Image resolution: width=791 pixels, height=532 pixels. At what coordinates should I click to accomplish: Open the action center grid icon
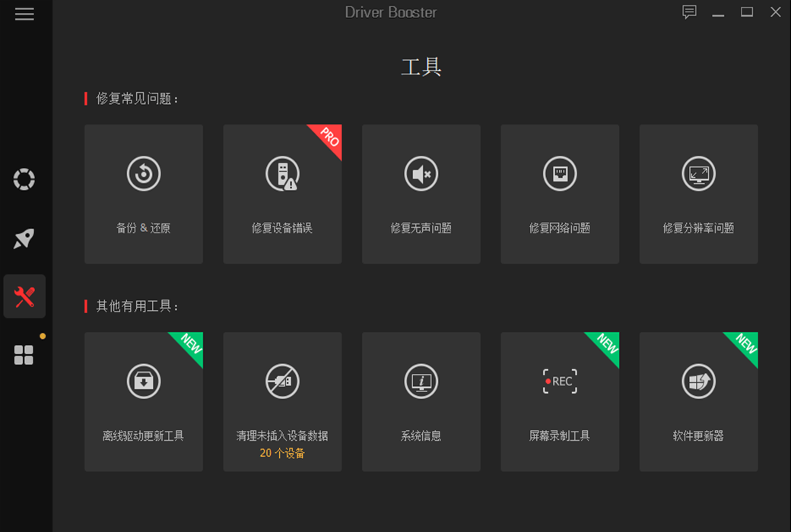(24, 355)
